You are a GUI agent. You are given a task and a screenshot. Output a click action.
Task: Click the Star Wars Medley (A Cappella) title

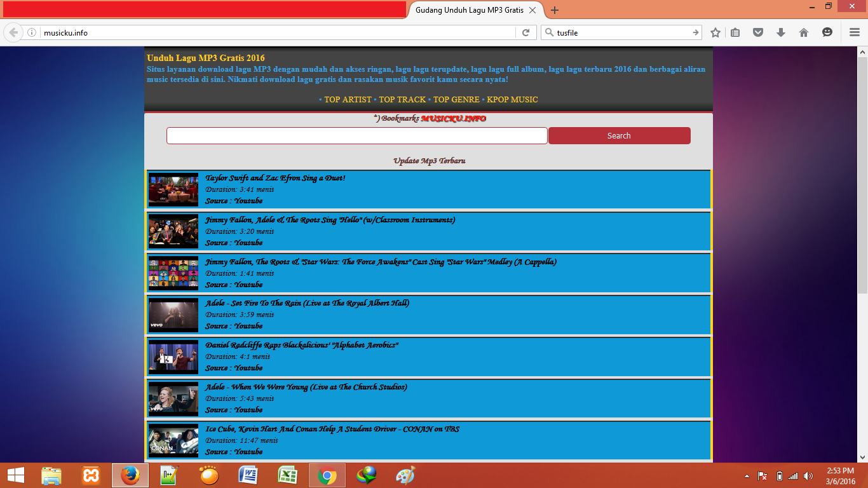click(381, 262)
